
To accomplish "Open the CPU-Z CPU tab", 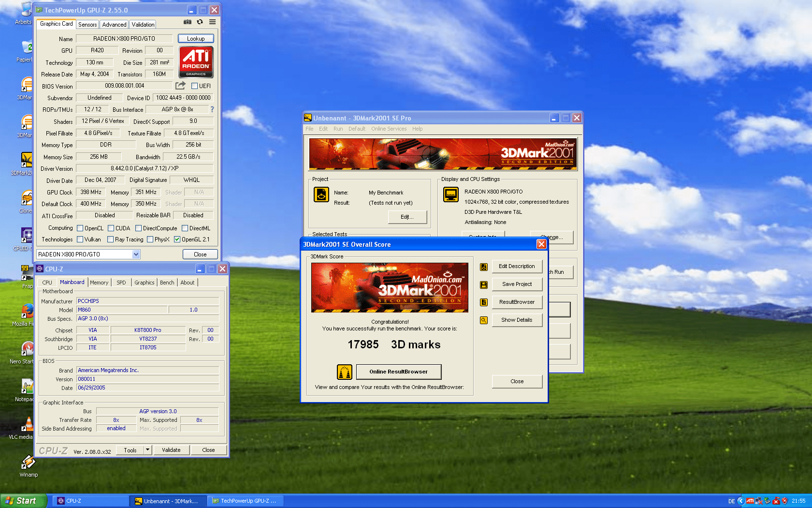I will point(47,283).
